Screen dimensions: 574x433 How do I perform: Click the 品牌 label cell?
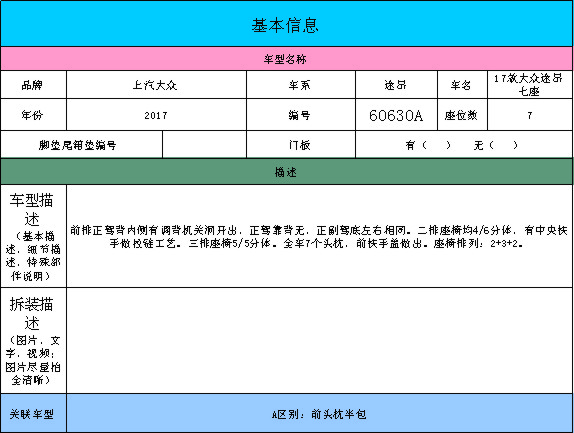point(33,85)
